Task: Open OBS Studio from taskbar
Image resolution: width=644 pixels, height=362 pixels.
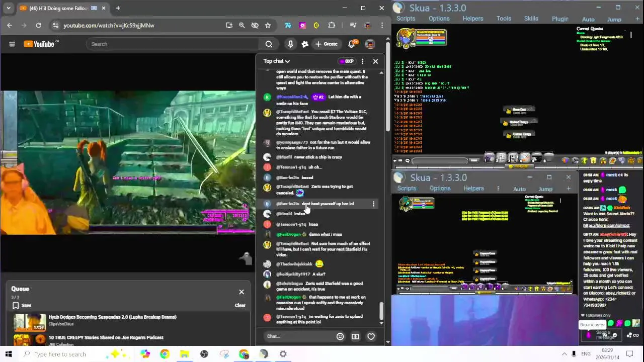Action: click(x=204, y=354)
